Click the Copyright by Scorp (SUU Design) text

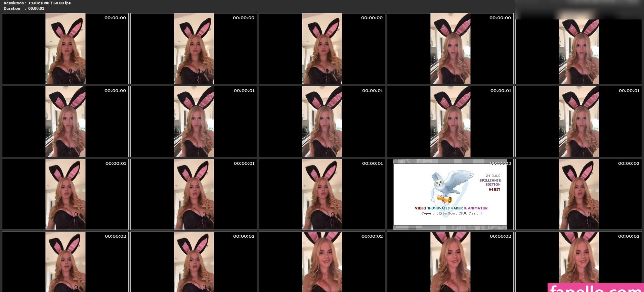(451, 213)
